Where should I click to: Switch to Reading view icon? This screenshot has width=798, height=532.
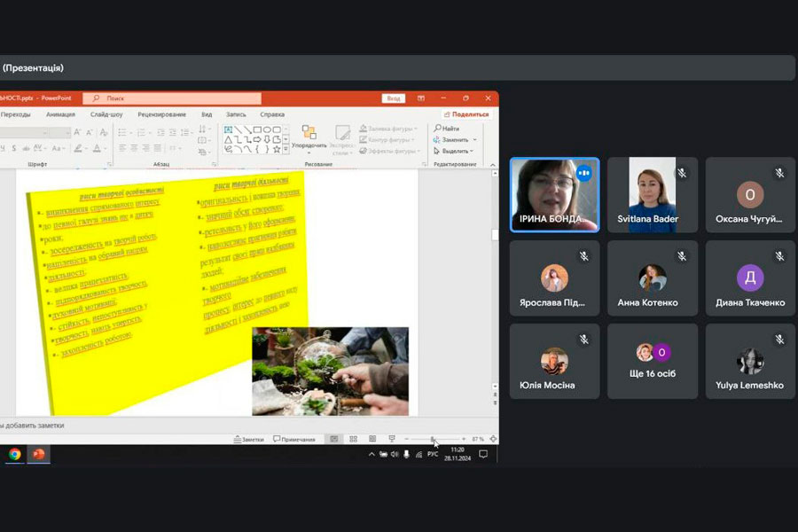[x=372, y=439]
